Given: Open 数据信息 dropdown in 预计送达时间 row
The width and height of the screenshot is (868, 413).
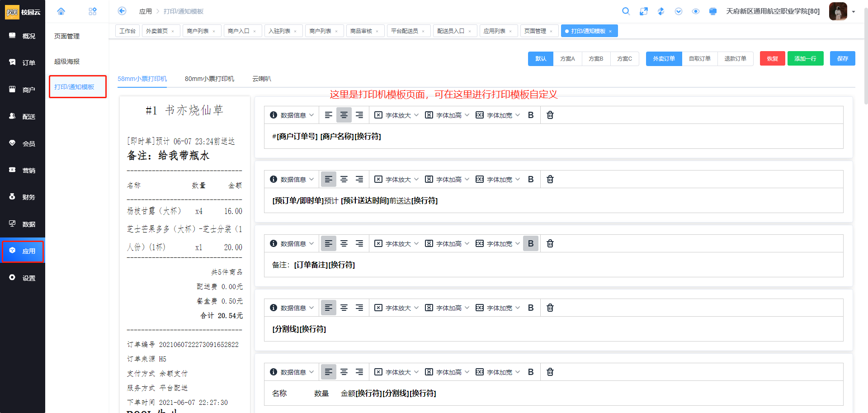Looking at the screenshot, I should click(x=292, y=180).
